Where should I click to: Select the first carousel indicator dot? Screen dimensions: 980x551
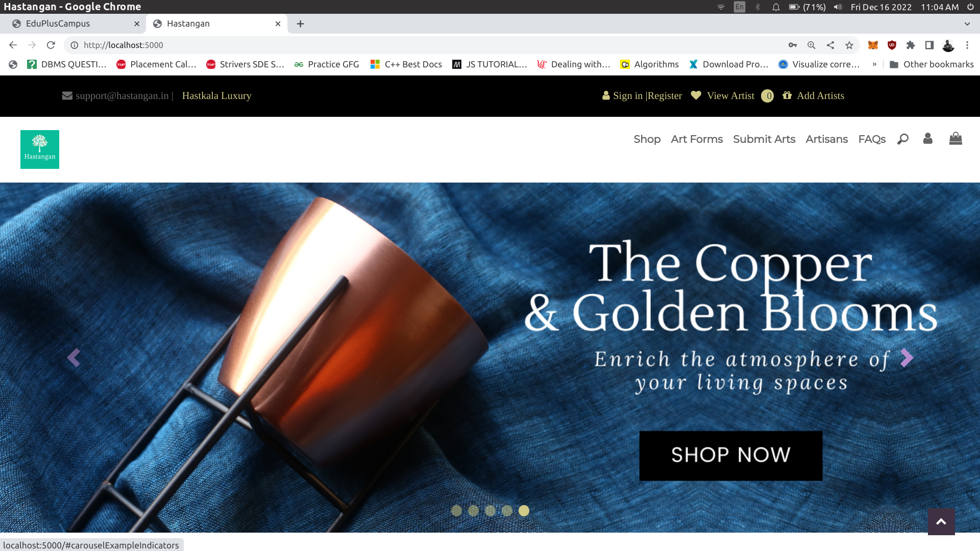point(456,511)
